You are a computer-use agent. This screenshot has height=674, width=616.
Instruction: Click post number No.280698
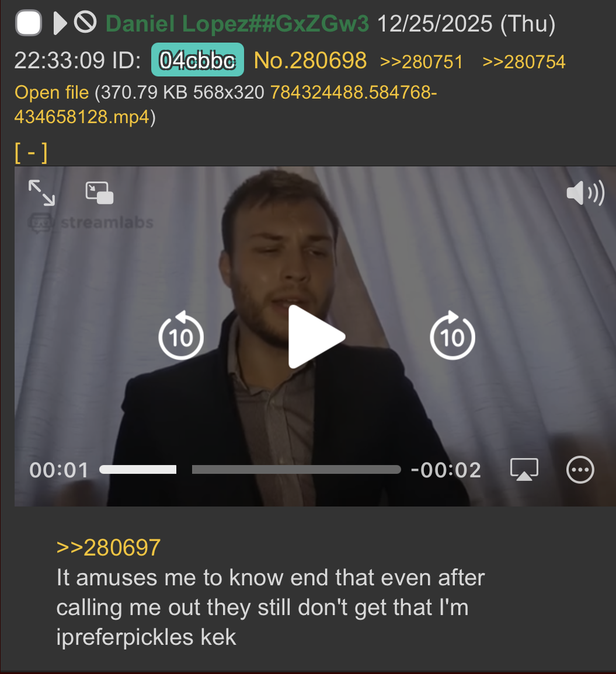pyautogui.click(x=310, y=60)
